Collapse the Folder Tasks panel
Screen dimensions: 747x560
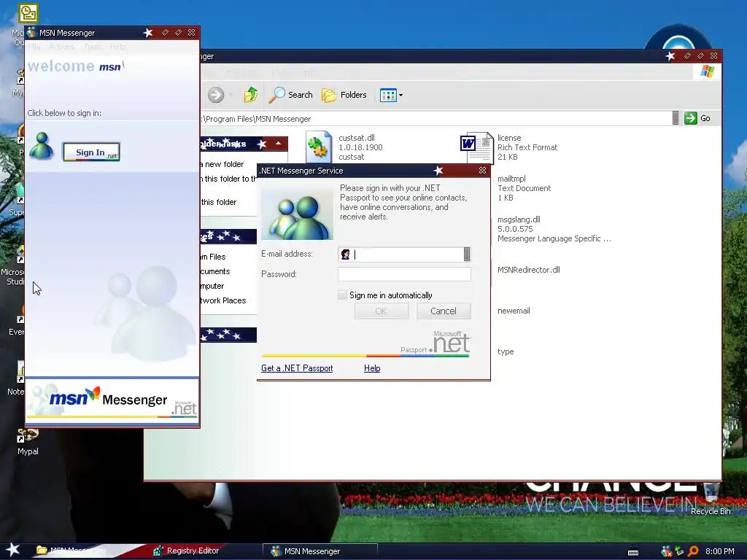tap(278, 144)
